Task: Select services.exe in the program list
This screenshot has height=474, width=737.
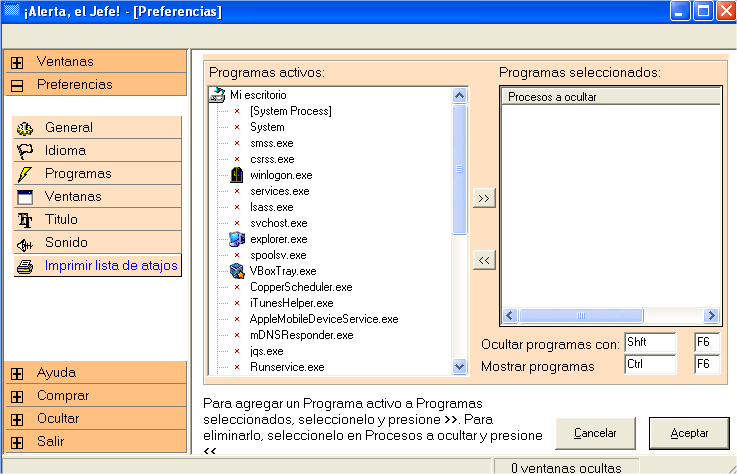Action: 280,191
